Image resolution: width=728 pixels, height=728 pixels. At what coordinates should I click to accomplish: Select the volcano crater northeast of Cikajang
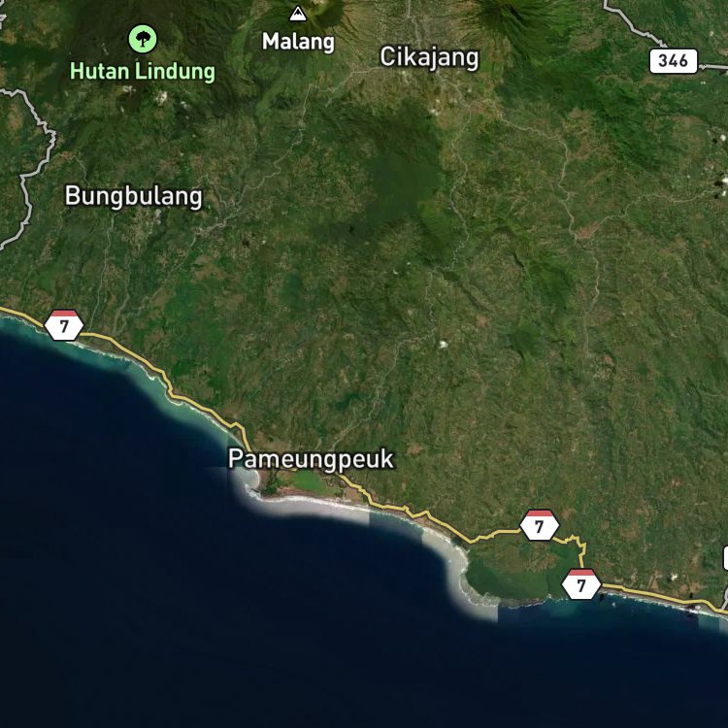tap(511, 17)
